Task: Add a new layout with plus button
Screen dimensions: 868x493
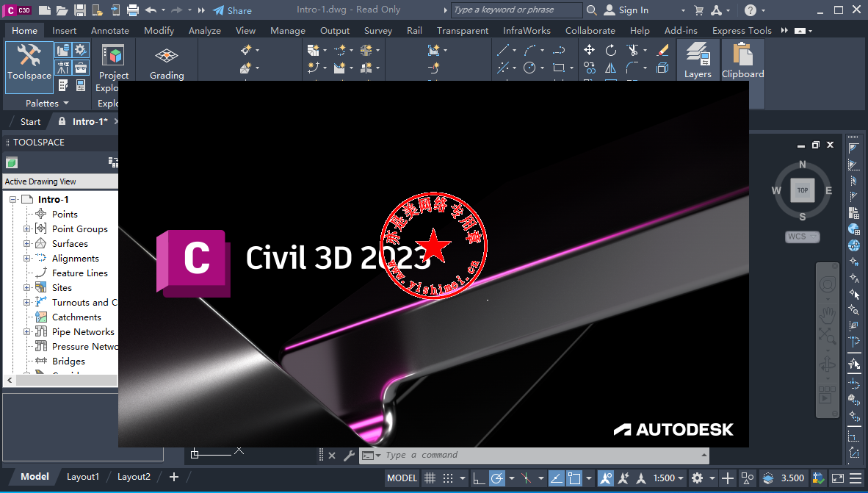Action: 174,477
